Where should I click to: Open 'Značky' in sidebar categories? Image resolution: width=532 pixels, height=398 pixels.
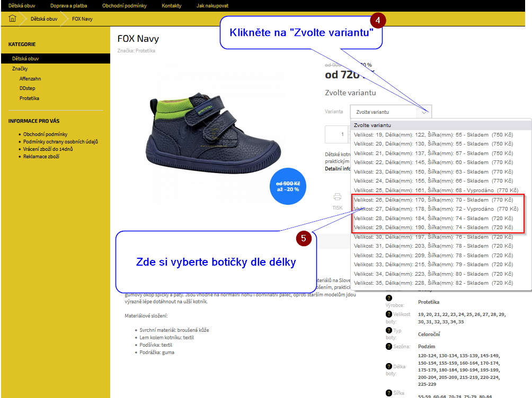click(x=20, y=68)
